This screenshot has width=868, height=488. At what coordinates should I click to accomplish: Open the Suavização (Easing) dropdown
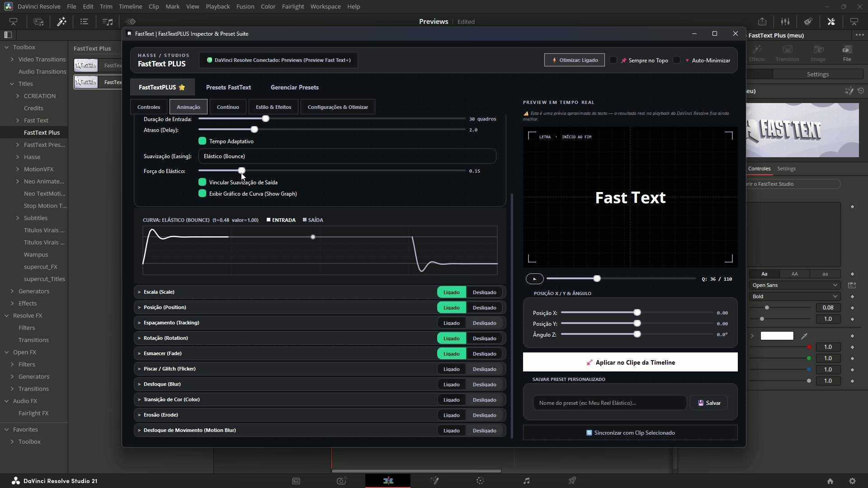(x=347, y=156)
